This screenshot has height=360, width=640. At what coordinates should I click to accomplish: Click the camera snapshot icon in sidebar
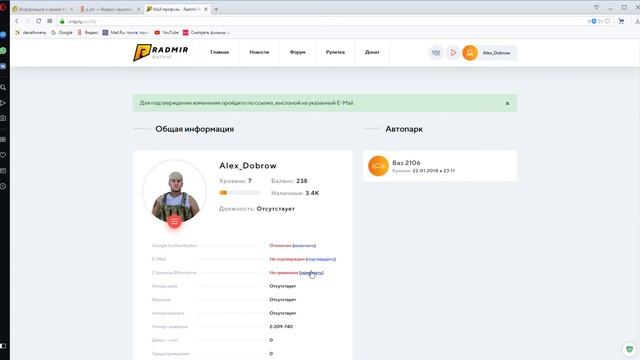3,118
